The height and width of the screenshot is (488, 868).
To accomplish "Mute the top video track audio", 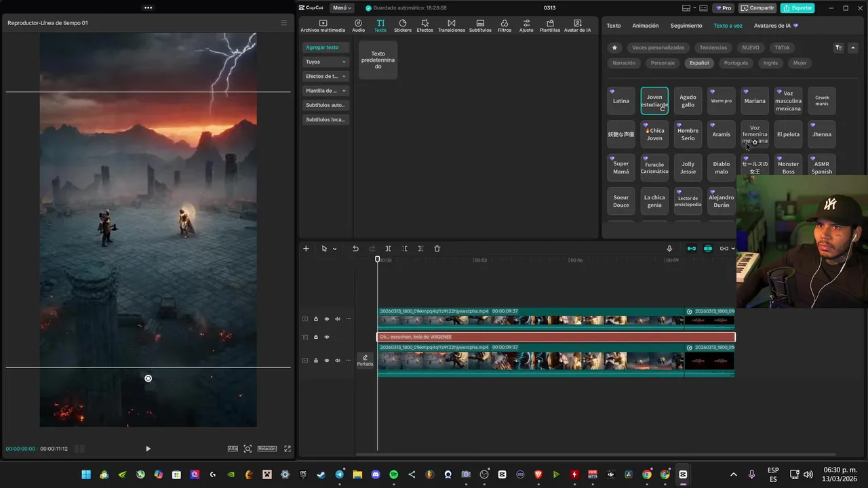I will point(337,319).
